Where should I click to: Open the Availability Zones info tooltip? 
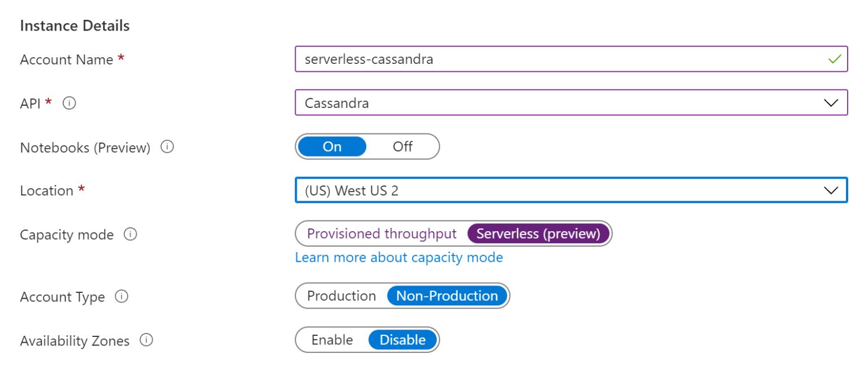(x=146, y=340)
